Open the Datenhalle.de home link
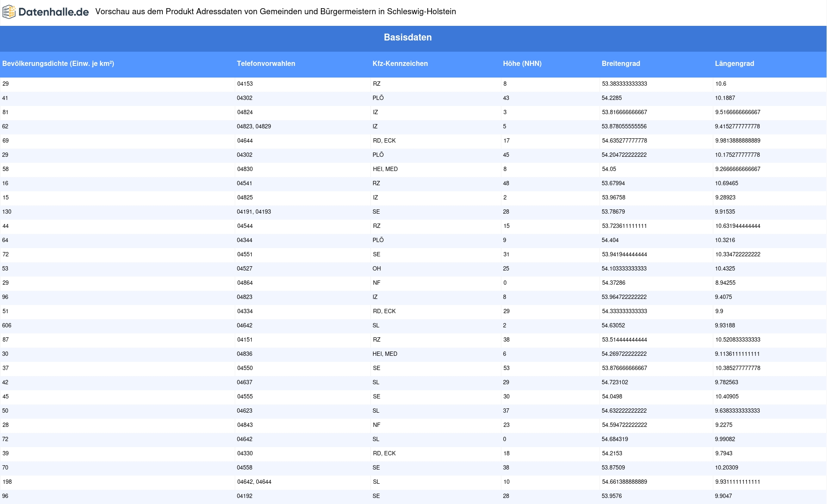Image resolution: width=827 pixels, height=504 pixels. tap(46, 12)
